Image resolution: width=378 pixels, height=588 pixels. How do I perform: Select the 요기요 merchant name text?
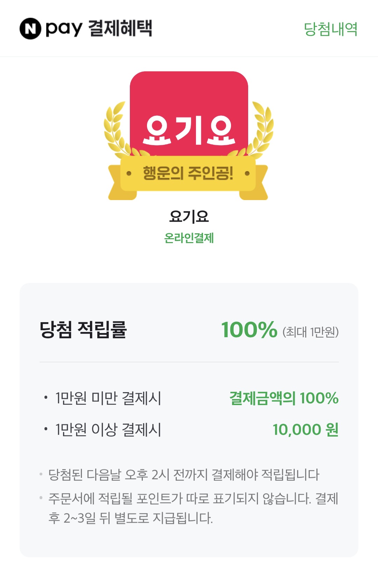(x=189, y=217)
